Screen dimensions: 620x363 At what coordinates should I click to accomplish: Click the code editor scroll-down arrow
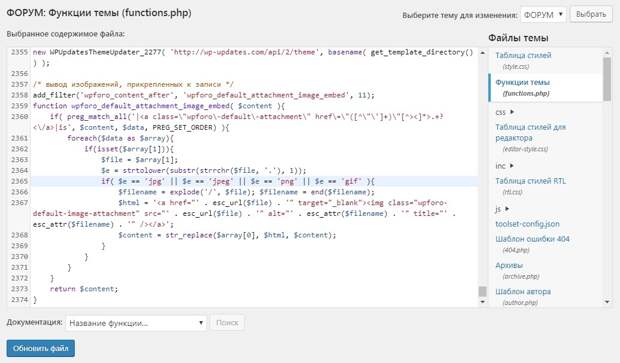point(482,302)
